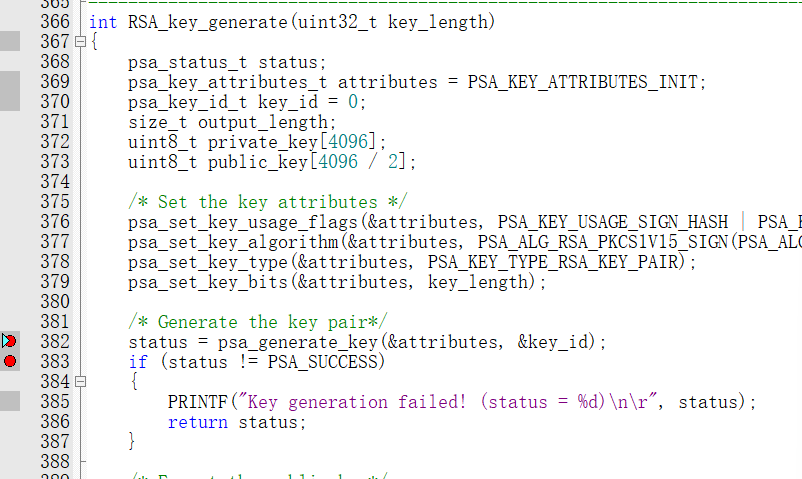
Task: Click 'PSA_KEY_TYPE_RSA_KEY_PAIR' on line 378
Action: [x=553, y=262]
